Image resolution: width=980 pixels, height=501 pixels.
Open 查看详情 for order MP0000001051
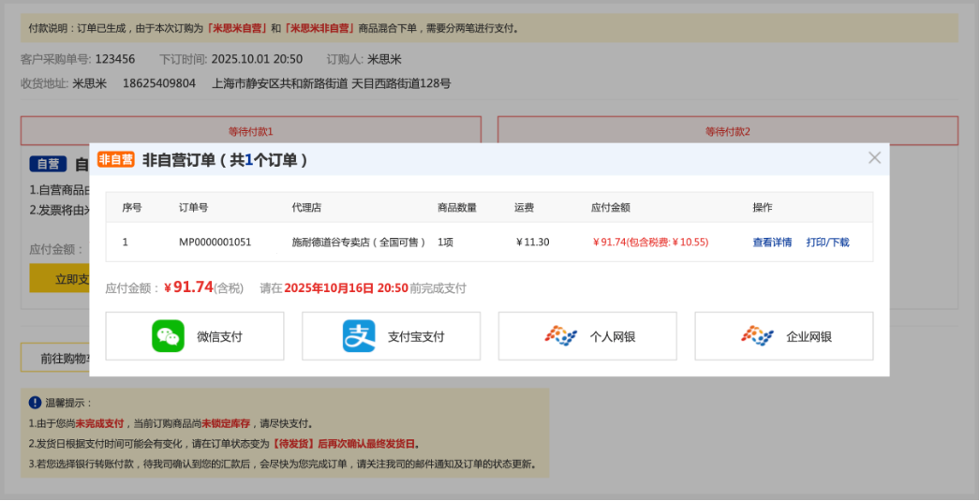[772, 243]
